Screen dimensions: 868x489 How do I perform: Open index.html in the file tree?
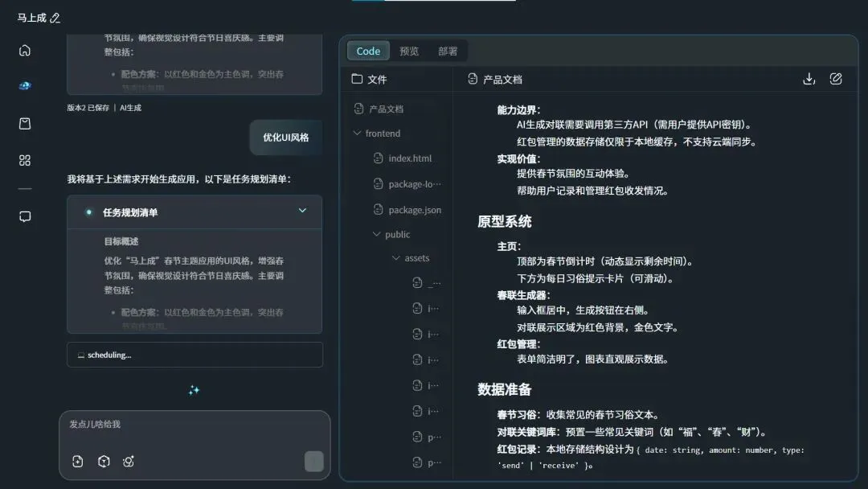click(409, 158)
